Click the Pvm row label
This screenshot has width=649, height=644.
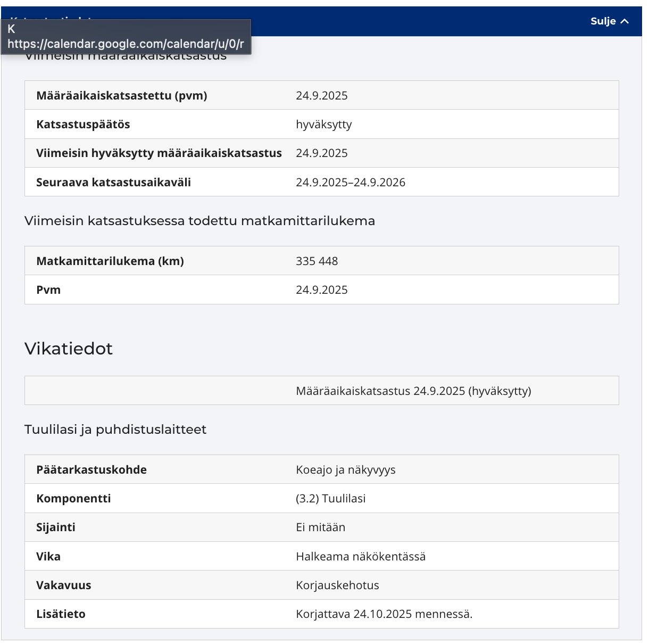[x=48, y=290]
